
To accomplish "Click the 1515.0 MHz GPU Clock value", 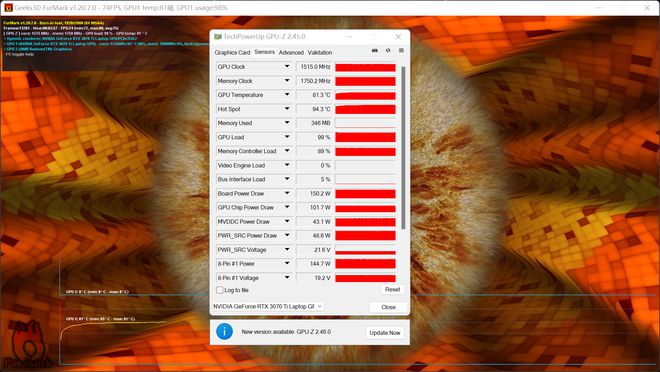I will tap(315, 66).
